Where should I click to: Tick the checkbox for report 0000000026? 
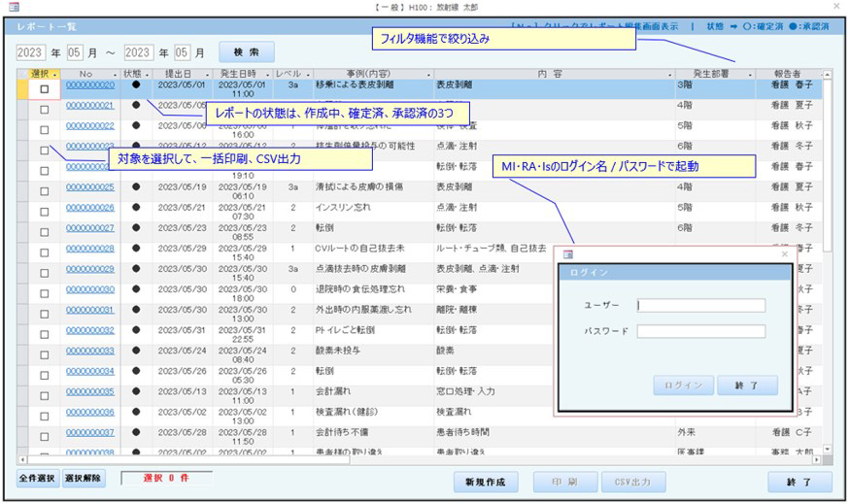[x=44, y=208]
